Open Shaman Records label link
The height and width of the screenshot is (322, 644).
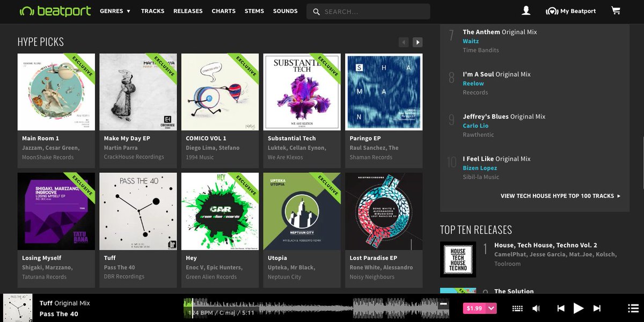[371, 157]
